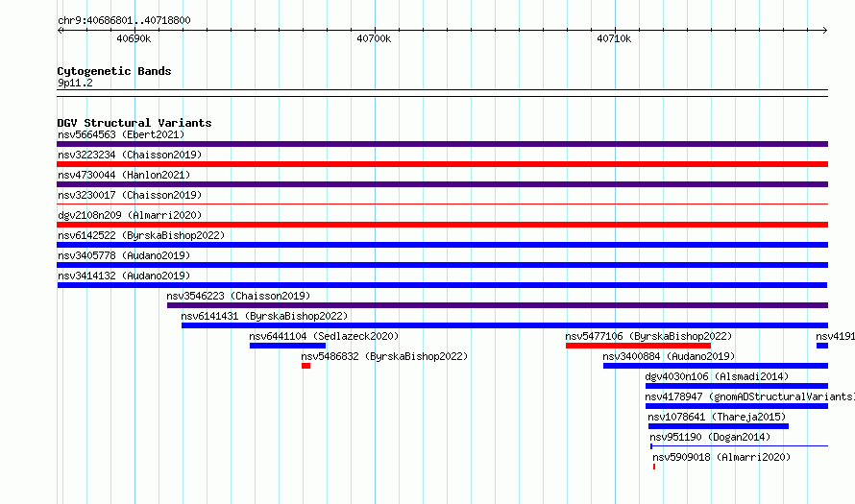Click the Cytogenetic Bands track title
Screen dimensions: 855x504
coord(114,71)
